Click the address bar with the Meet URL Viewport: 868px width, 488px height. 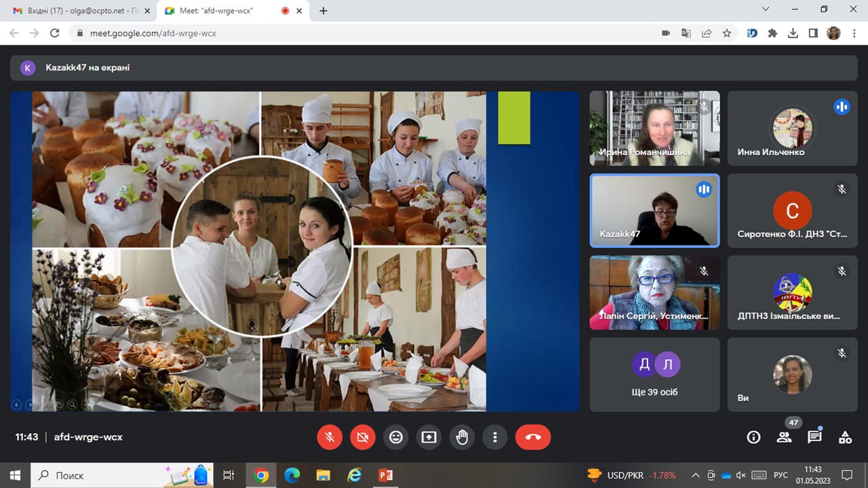[x=339, y=33]
